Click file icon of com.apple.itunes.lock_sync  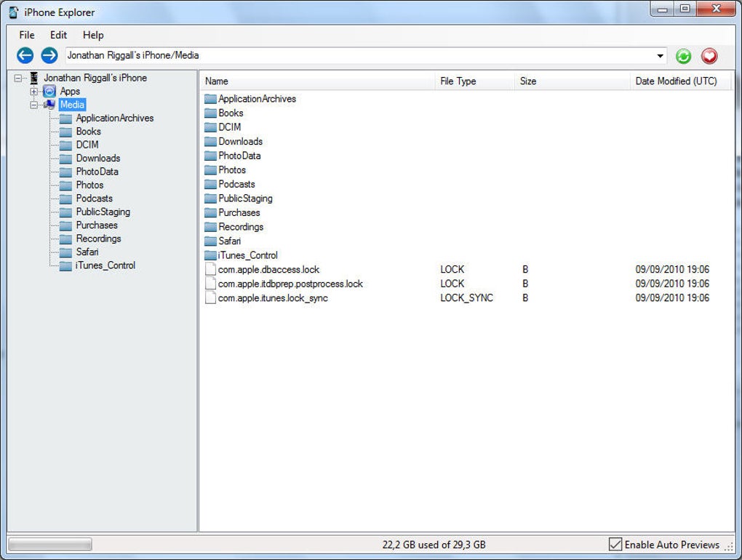point(210,297)
